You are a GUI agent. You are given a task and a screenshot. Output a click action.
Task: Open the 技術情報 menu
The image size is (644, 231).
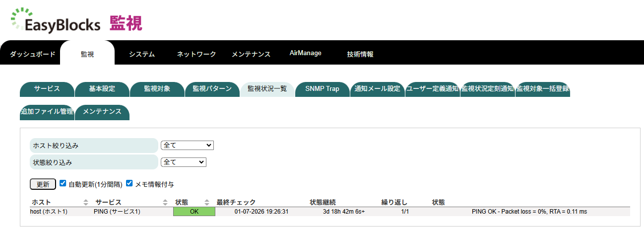pos(360,54)
